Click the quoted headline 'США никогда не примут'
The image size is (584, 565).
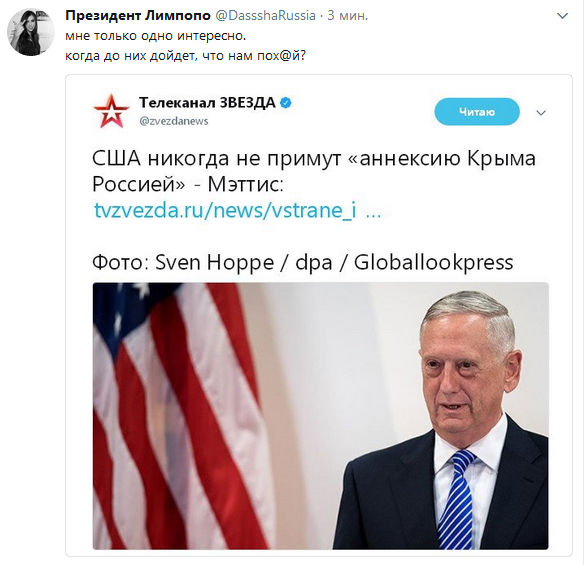[x=216, y=158]
